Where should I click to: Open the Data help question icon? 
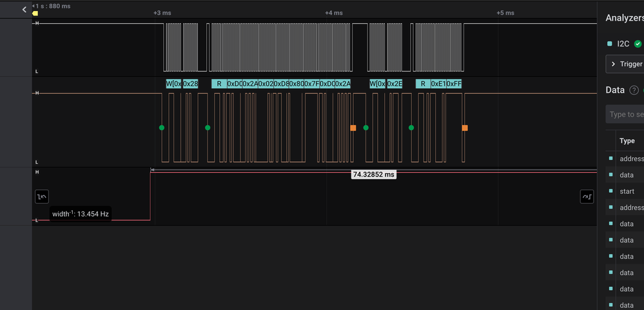(634, 90)
